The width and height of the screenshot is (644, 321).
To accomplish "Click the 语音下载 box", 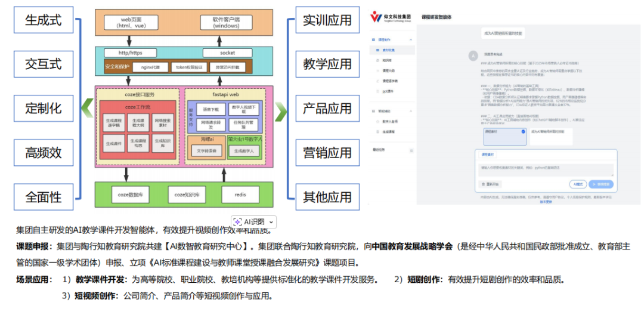I will click(x=209, y=110).
